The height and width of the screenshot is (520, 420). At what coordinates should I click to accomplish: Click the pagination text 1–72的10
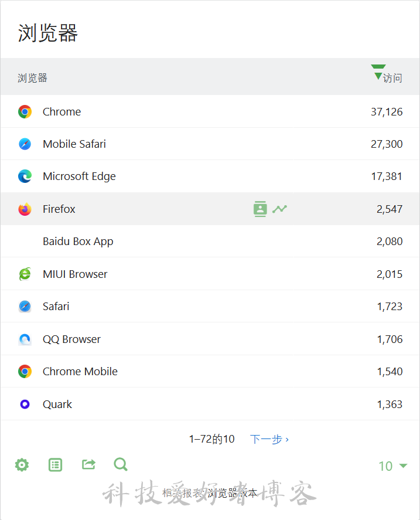coord(212,439)
